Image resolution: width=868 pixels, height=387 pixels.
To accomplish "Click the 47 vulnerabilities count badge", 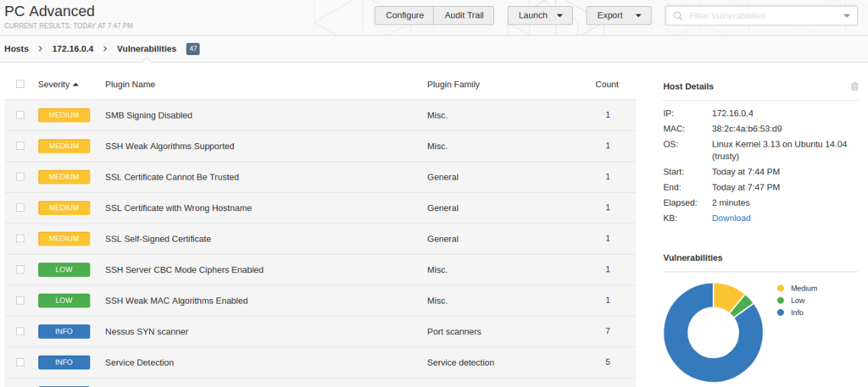I will pyautogui.click(x=192, y=48).
